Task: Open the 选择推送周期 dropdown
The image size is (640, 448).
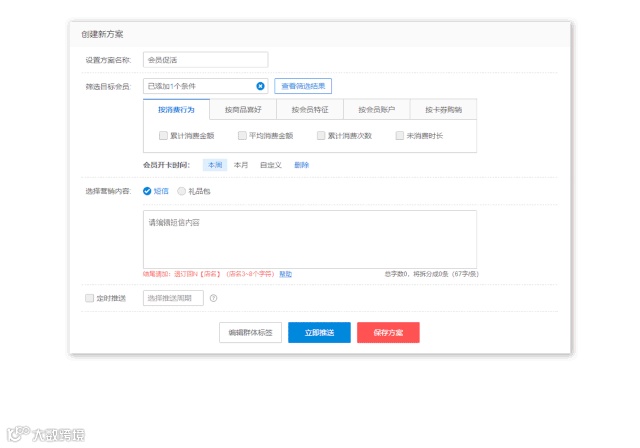Action: point(173,298)
